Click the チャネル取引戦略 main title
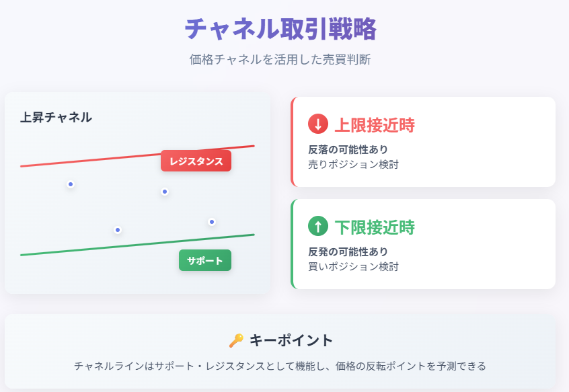569x392 pixels. coord(281,29)
